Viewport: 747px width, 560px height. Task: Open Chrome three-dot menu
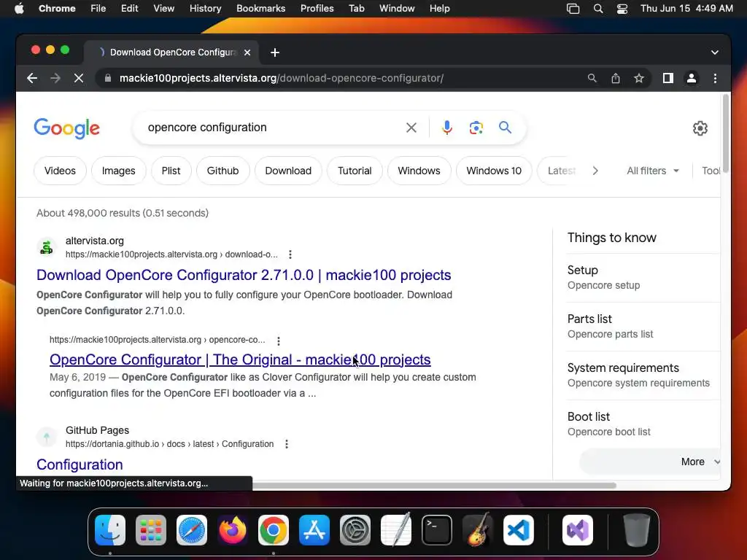[715, 78]
